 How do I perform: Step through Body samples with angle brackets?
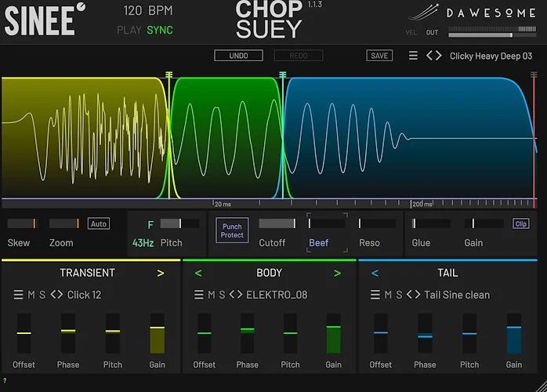pos(235,295)
